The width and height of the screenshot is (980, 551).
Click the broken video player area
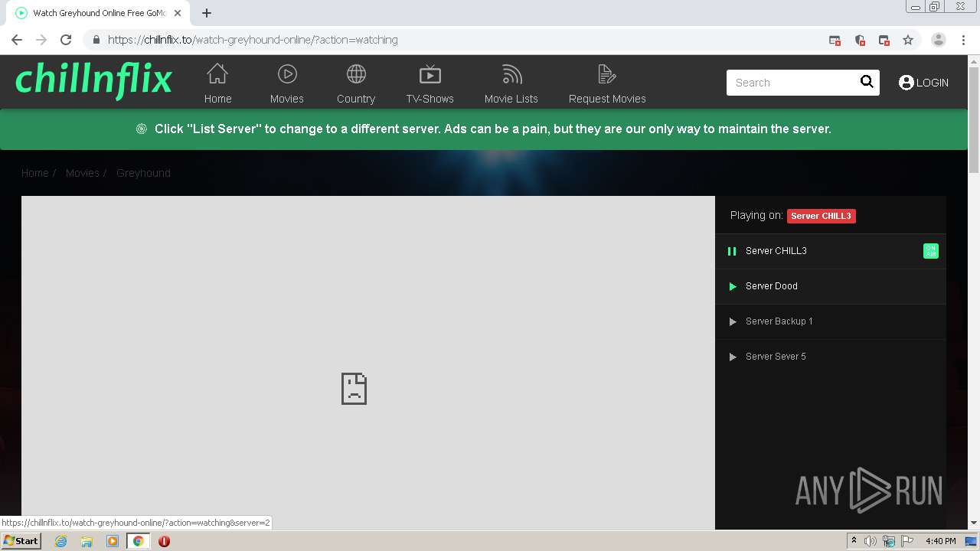pos(368,363)
